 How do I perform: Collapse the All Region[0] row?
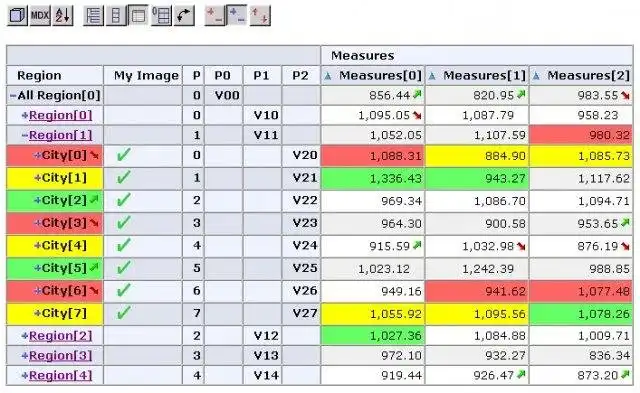tap(13, 96)
